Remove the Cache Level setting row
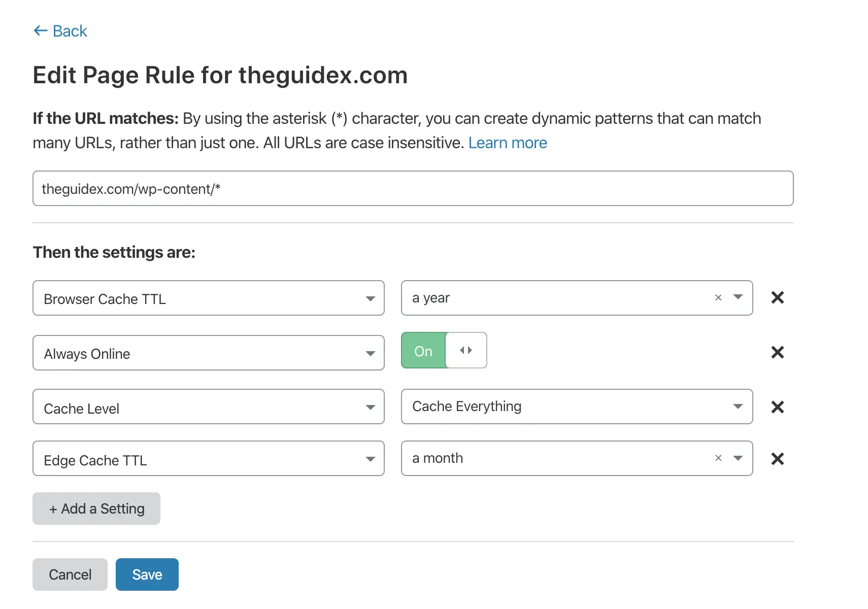The height and width of the screenshot is (609, 868). pyautogui.click(x=777, y=407)
